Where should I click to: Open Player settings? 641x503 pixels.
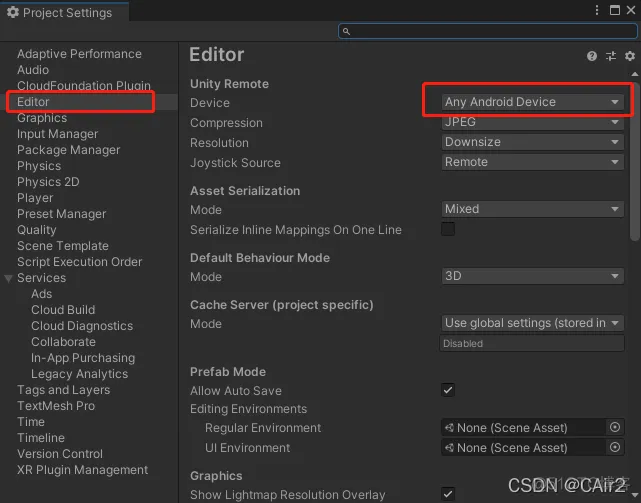35,198
